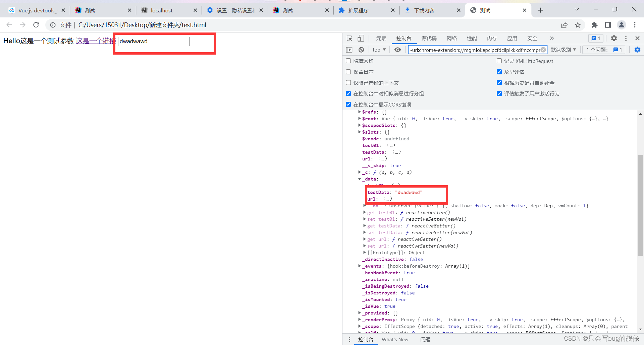644x345 pixels.
Task: Open the tab search chevron
Action: click(x=577, y=9)
